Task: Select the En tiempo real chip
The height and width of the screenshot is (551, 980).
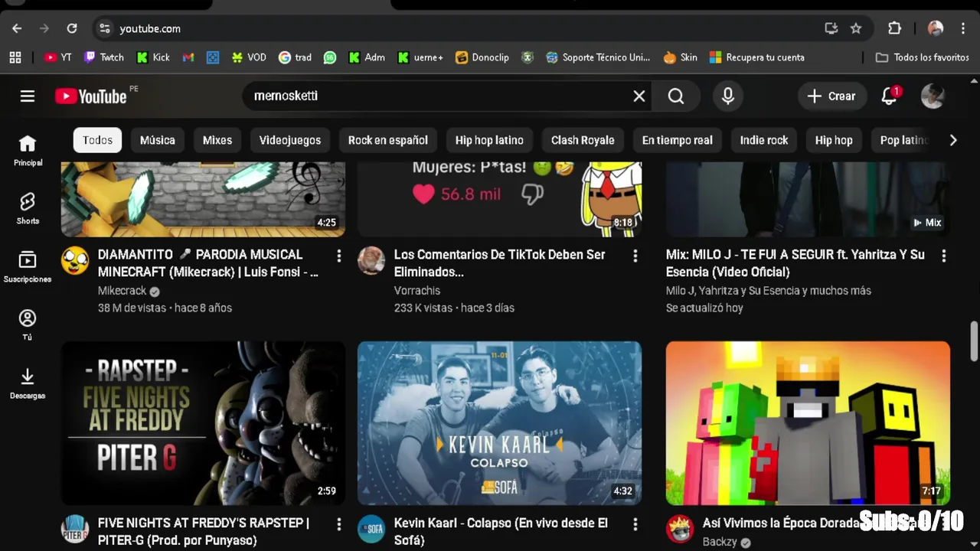Action: pos(677,140)
